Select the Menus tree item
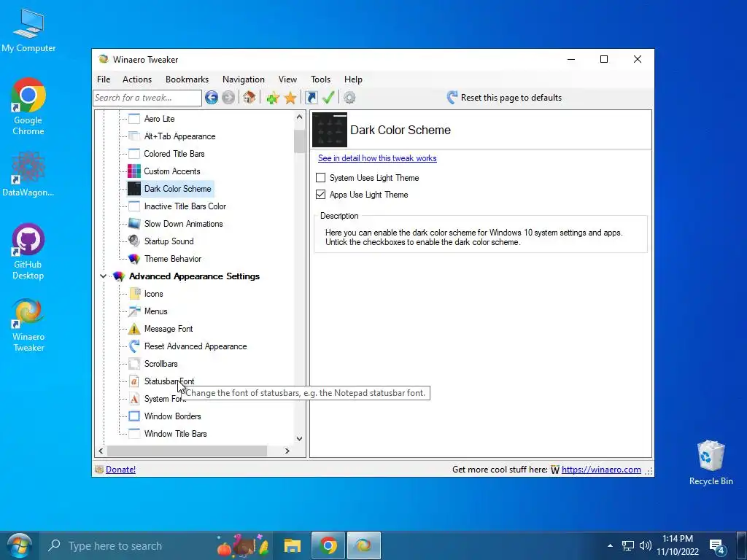747x560 pixels. [x=156, y=311]
